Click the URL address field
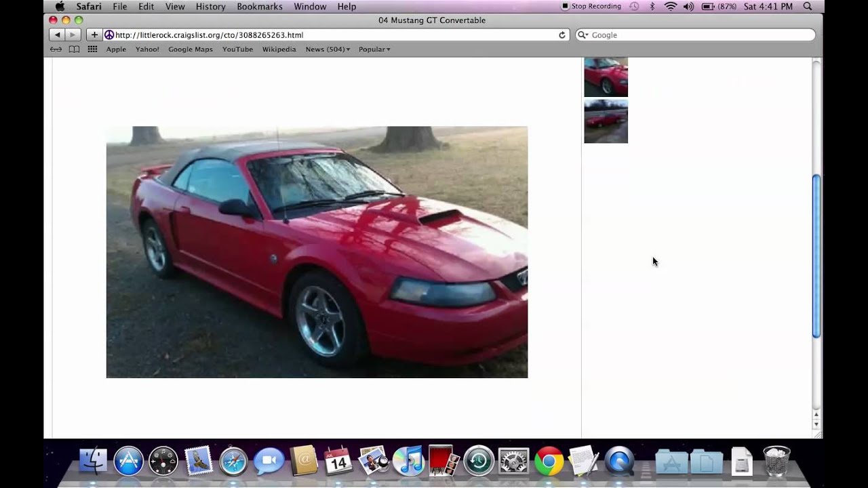This screenshot has height=488, width=868. (x=336, y=35)
